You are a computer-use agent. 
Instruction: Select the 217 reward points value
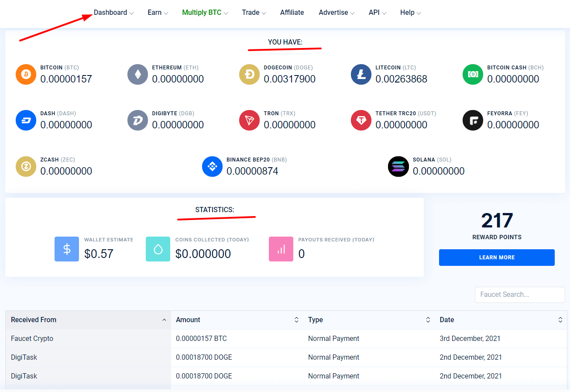pos(497,221)
